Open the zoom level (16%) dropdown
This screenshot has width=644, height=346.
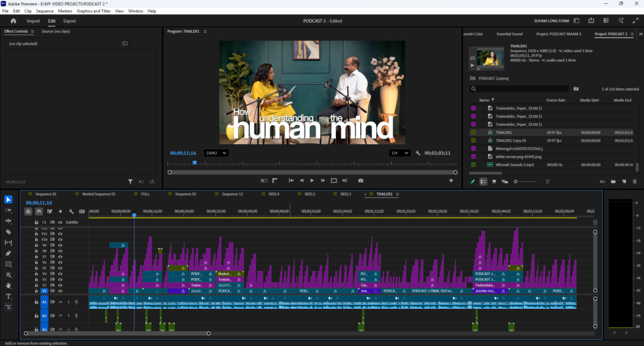216,153
